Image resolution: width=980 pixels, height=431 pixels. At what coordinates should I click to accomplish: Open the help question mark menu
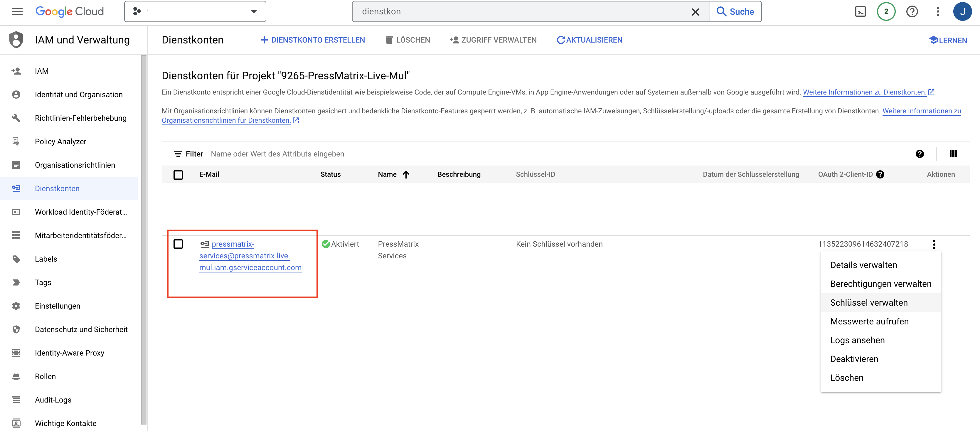click(912, 12)
